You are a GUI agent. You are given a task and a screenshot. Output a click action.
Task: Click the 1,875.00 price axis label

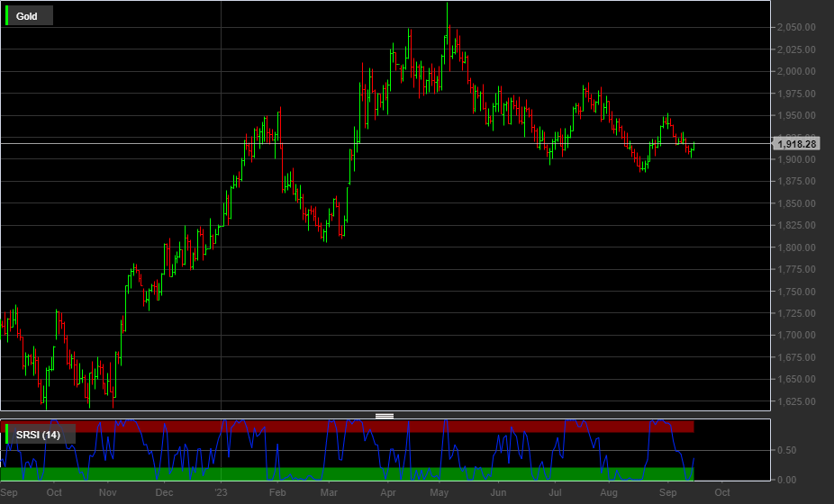(x=796, y=181)
